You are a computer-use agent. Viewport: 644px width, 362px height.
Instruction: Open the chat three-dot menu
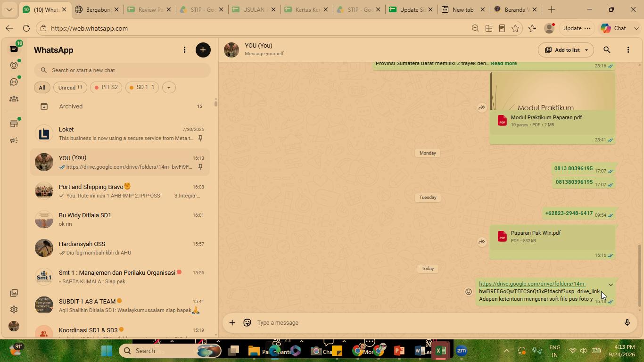tap(628, 50)
